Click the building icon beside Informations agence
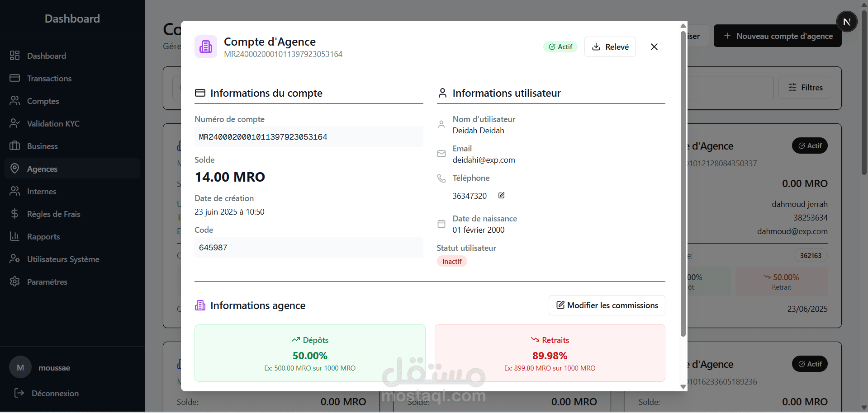The image size is (868, 413). [x=200, y=305]
